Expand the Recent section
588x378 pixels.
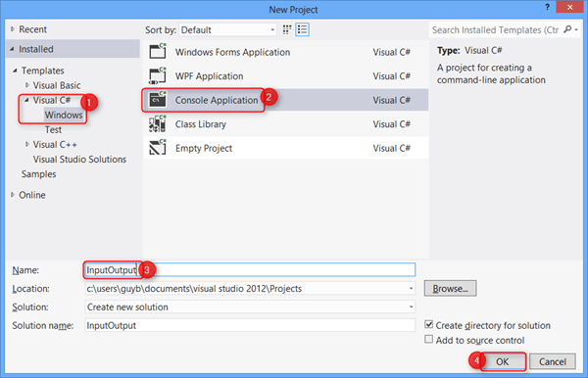click(x=13, y=29)
